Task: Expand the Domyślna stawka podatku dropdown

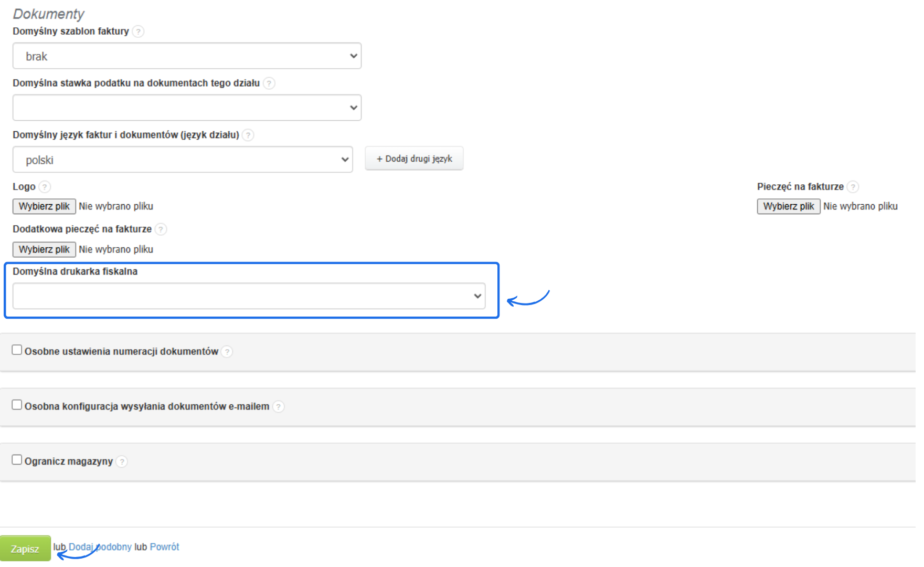Action: [187, 108]
